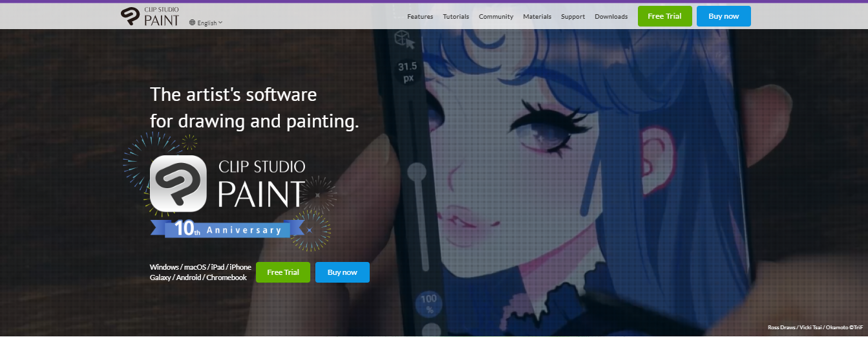The height and width of the screenshot is (337, 868).
Task: Click the "Windows / macOS / iPad / iPhone" text
Action: point(200,267)
